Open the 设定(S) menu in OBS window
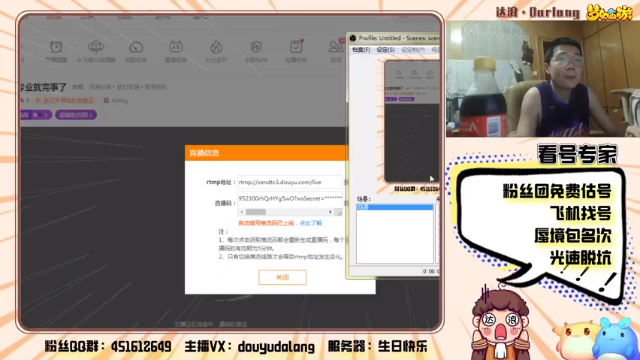640x360 pixels. (x=385, y=50)
